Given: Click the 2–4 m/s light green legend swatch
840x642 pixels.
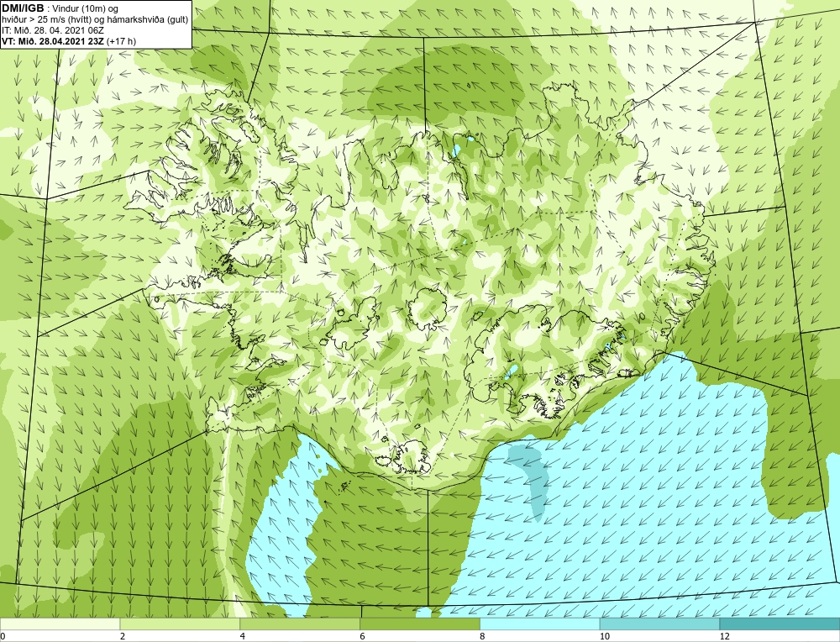Looking at the screenshot, I should tap(180, 624).
